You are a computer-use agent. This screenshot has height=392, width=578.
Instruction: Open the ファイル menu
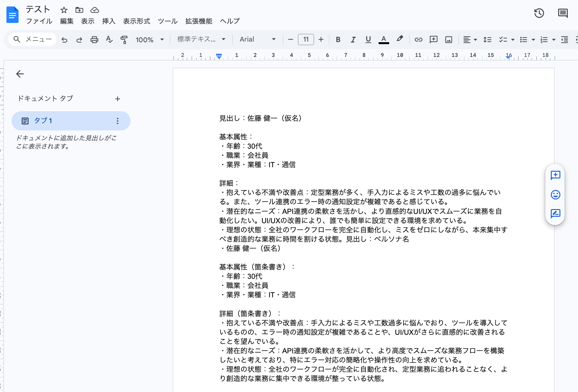[39, 21]
